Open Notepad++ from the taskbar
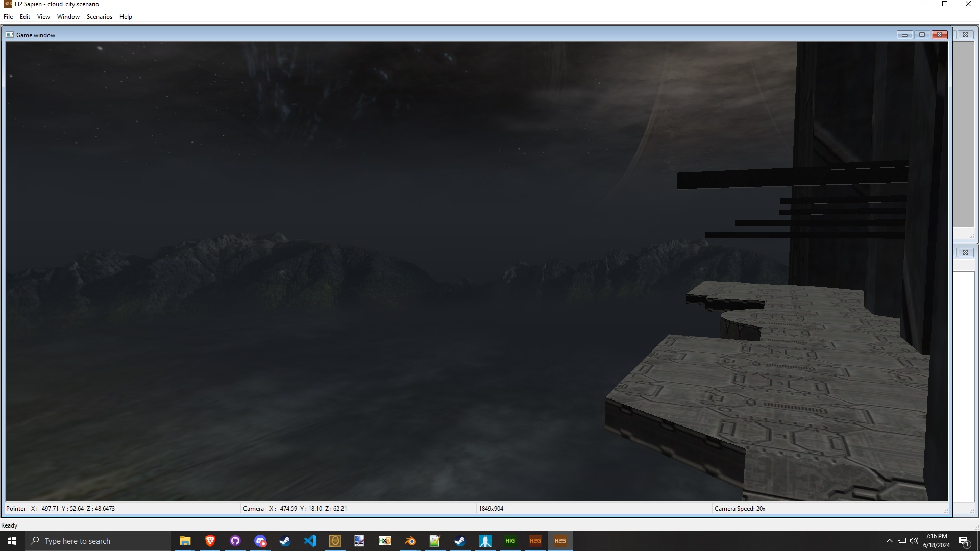This screenshot has height=551, width=980. pos(435,541)
